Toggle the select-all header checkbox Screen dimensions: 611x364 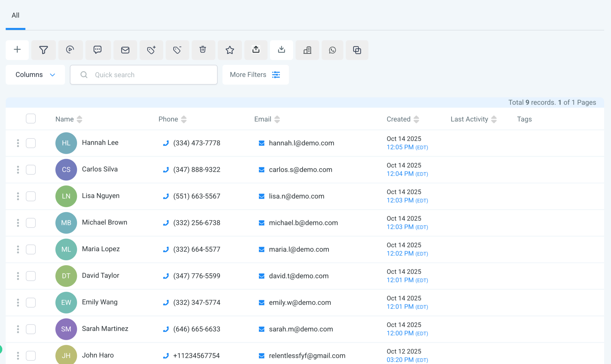point(31,119)
